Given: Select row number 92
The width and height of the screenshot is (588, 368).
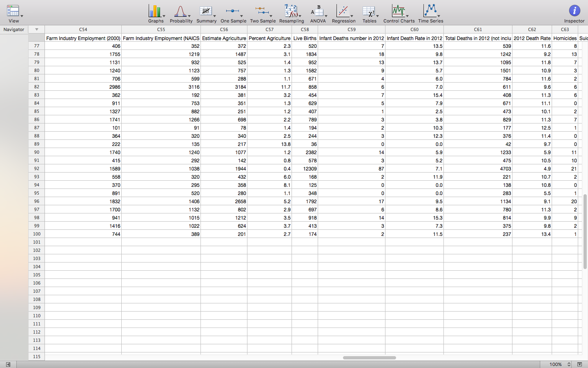Looking at the screenshot, I should [37, 168].
